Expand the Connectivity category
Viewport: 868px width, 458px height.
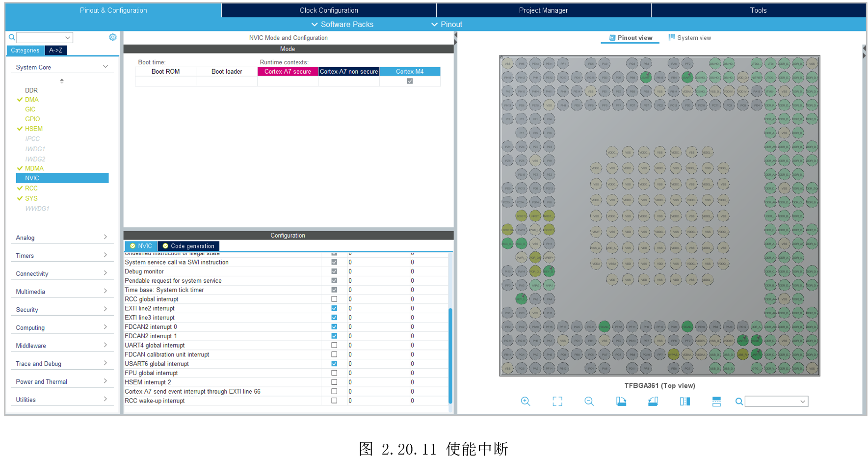[x=61, y=273]
